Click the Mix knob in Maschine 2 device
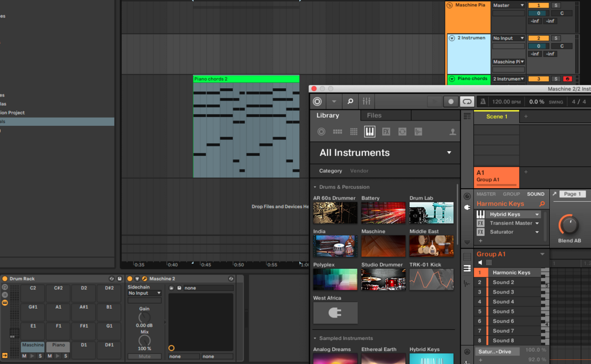Image resolution: width=591 pixels, height=364 pixels. pyautogui.click(x=144, y=340)
